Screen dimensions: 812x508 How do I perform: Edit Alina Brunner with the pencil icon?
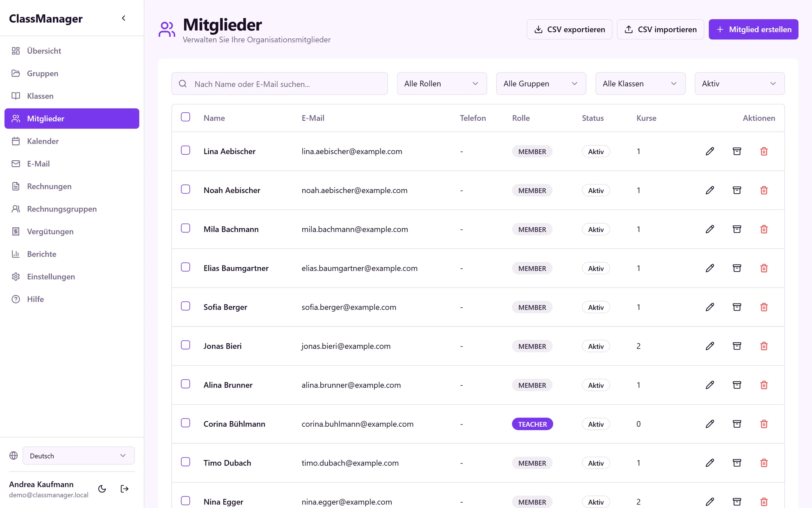[710, 385]
